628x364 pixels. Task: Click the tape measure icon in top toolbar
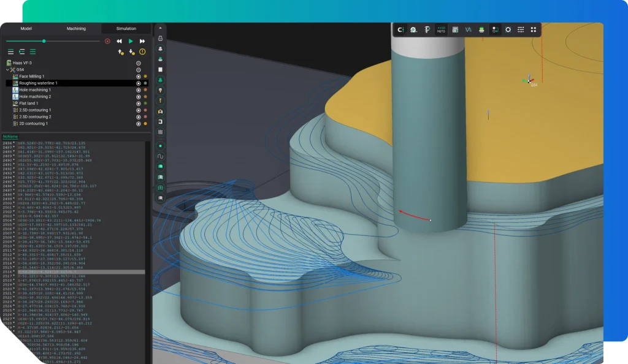(414, 29)
